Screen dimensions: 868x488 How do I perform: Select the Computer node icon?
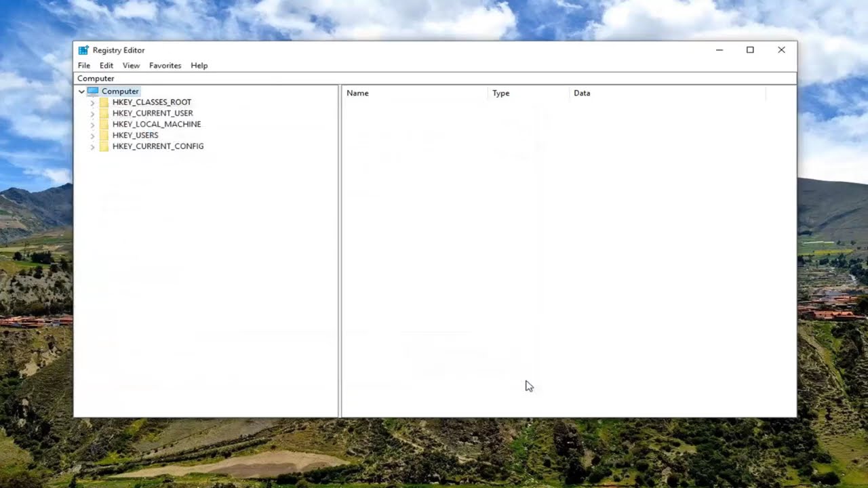pyautogui.click(x=93, y=91)
